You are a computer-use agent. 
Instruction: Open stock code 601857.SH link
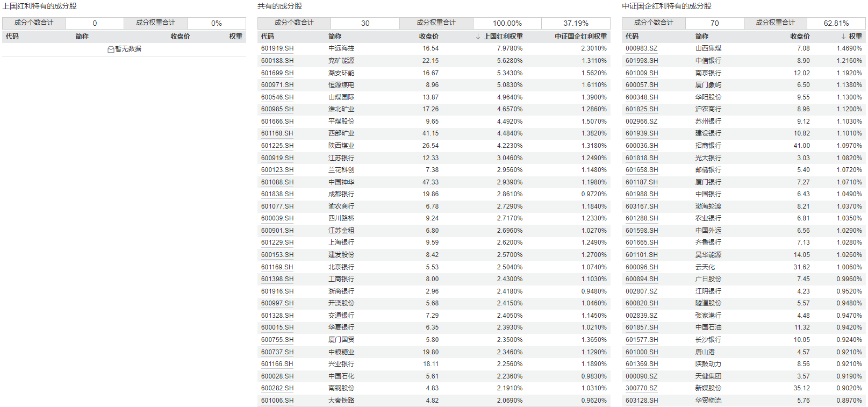[x=642, y=327]
